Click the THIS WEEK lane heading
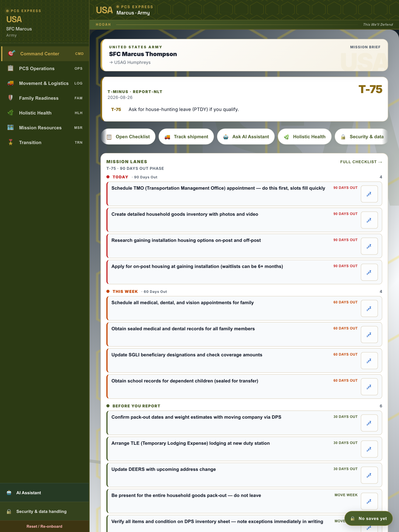This screenshot has width=399, height=532. pos(125,292)
